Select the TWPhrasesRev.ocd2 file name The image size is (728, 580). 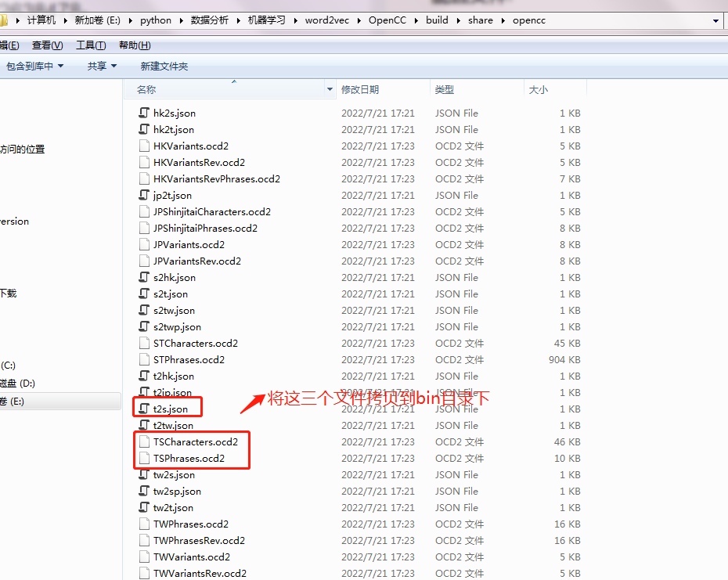[199, 541]
